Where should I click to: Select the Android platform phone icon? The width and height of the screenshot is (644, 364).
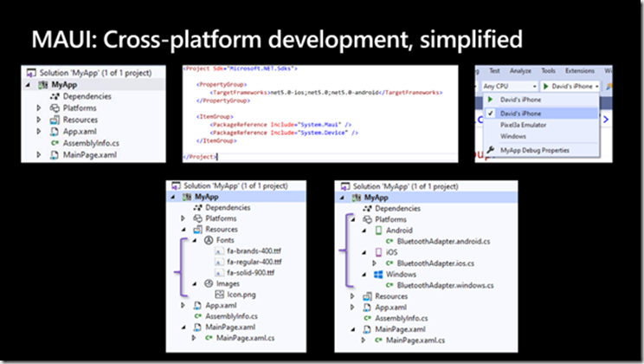378,231
